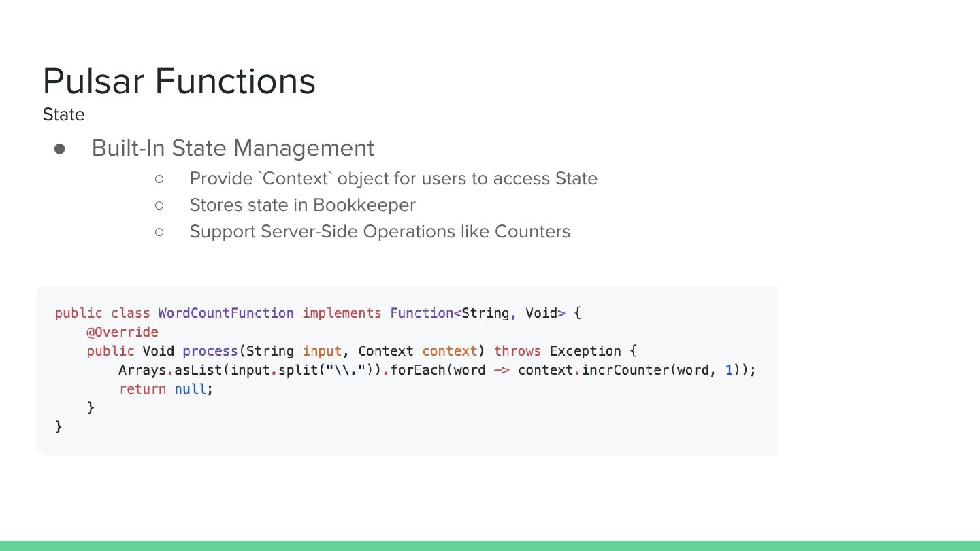This screenshot has height=551, width=980.
Task: Click the Arrays.asList call in the code
Action: (170, 370)
